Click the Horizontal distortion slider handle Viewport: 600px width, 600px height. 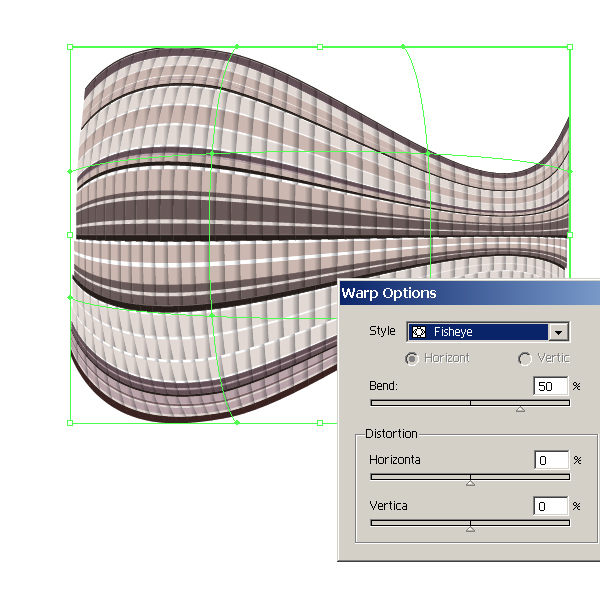pos(470,483)
